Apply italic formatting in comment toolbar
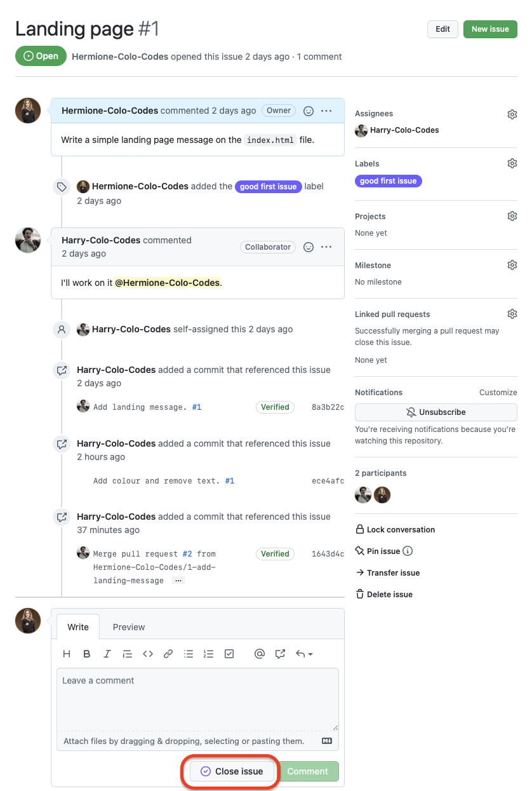The width and height of the screenshot is (532, 791). (107, 654)
